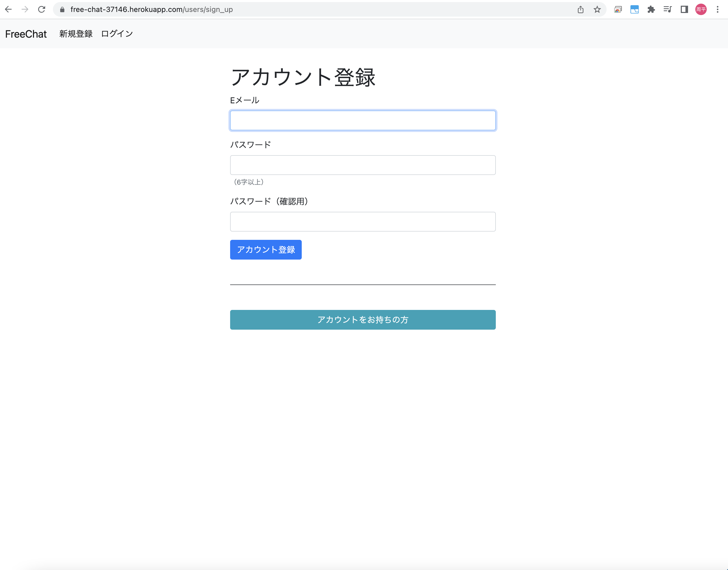Click the lock icon for site information

[62, 9]
